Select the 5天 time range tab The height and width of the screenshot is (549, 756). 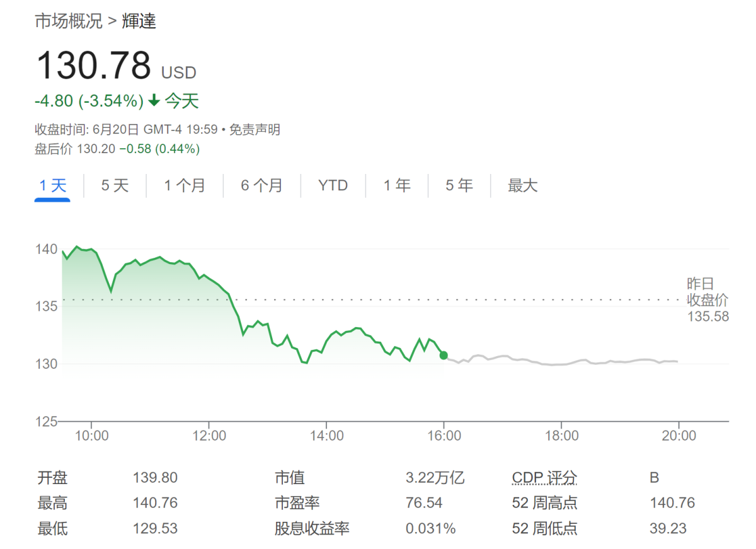click(x=113, y=185)
